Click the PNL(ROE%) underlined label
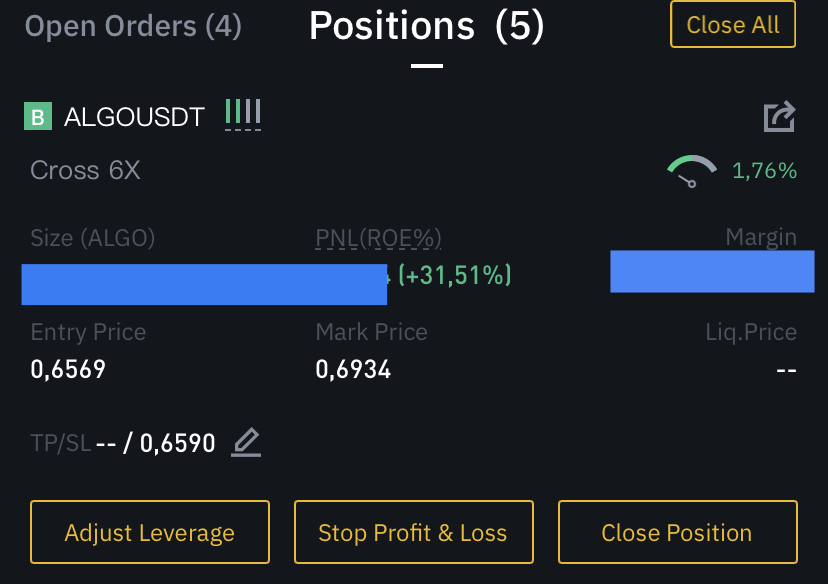 (378, 238)
